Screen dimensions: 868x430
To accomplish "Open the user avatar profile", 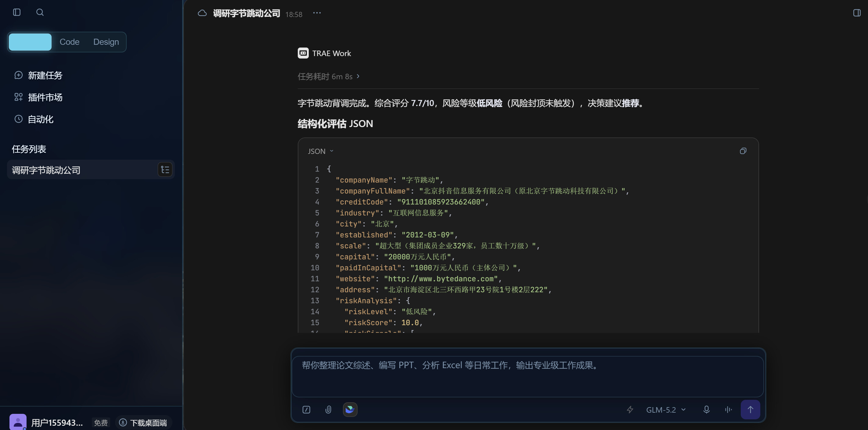I will [18, 422].
